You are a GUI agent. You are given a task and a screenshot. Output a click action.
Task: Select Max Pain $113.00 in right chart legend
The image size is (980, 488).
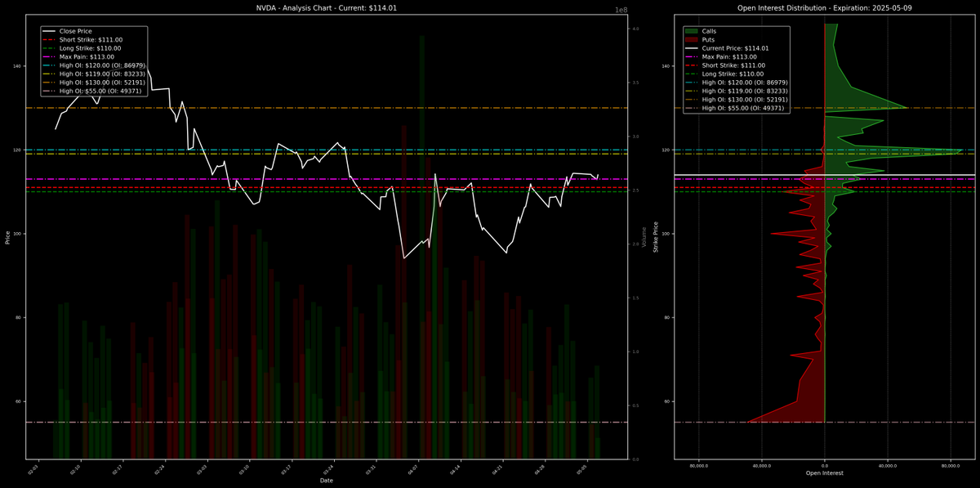721,56
